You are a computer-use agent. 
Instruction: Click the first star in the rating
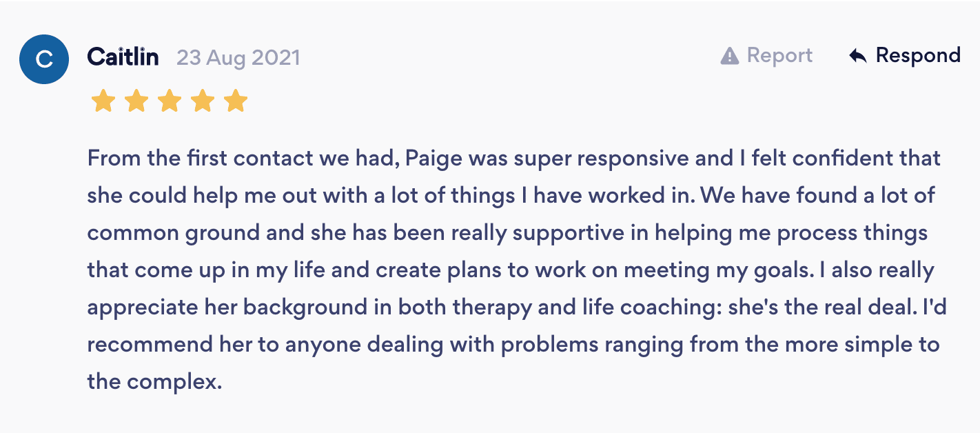(103, 101)
